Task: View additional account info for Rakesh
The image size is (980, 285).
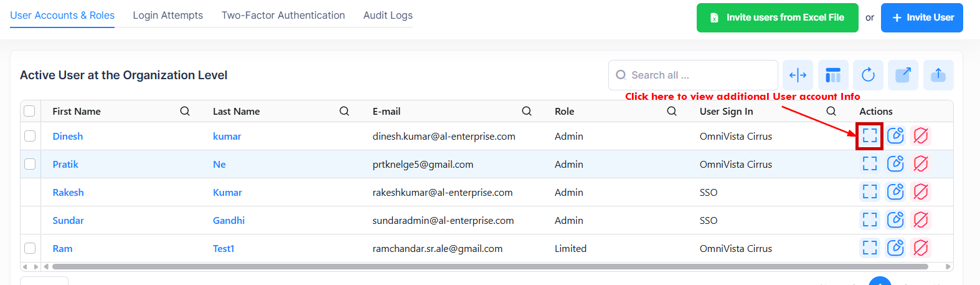Action: click(x=870, y=191)
